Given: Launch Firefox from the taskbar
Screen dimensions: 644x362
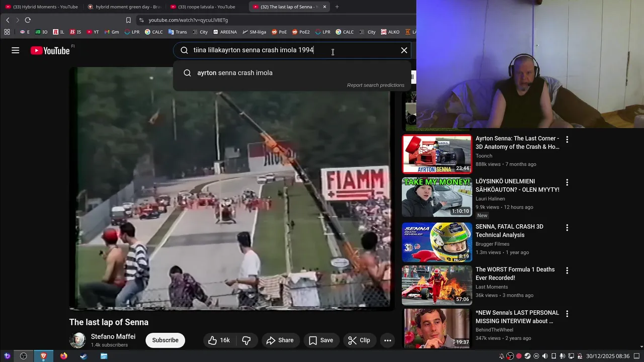Looking at the screenshot, I should click(63, 356).
